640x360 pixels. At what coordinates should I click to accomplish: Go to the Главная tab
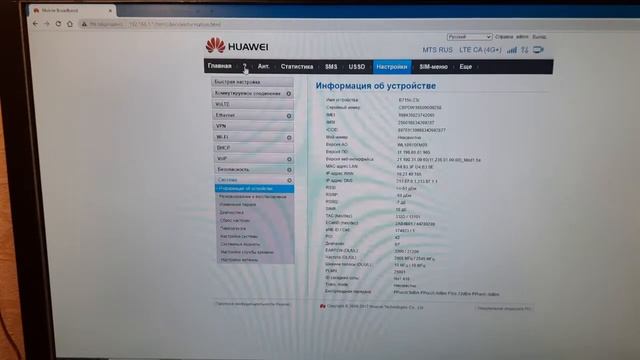point(220,66)
